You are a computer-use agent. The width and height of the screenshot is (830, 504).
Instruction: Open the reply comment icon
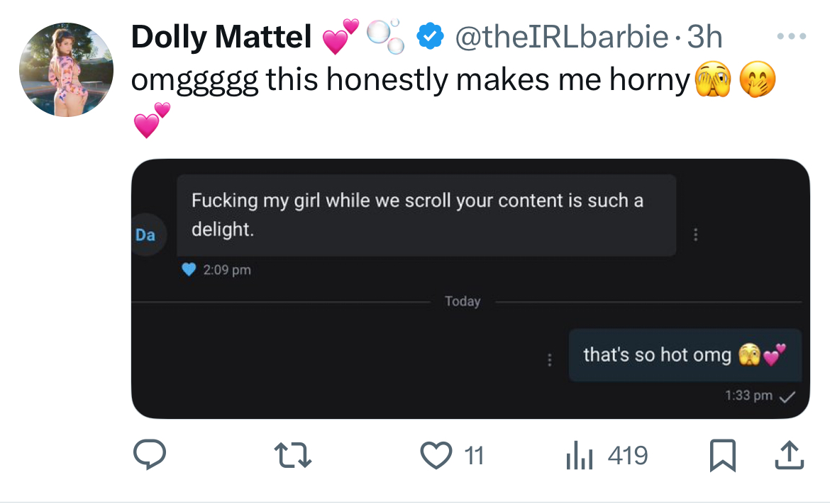pos(150,454)
